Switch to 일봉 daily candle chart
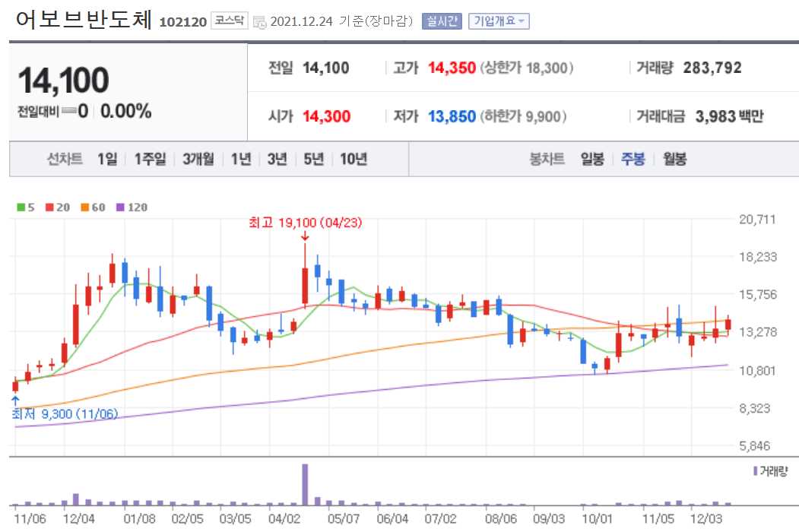Viewport: 799px width, 532px height. (593, 159)
